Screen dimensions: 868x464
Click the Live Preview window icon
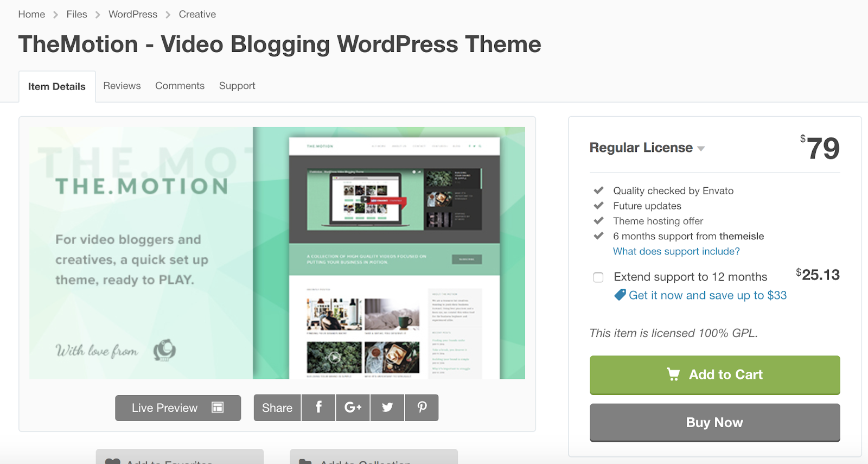(x=218, y=408)
